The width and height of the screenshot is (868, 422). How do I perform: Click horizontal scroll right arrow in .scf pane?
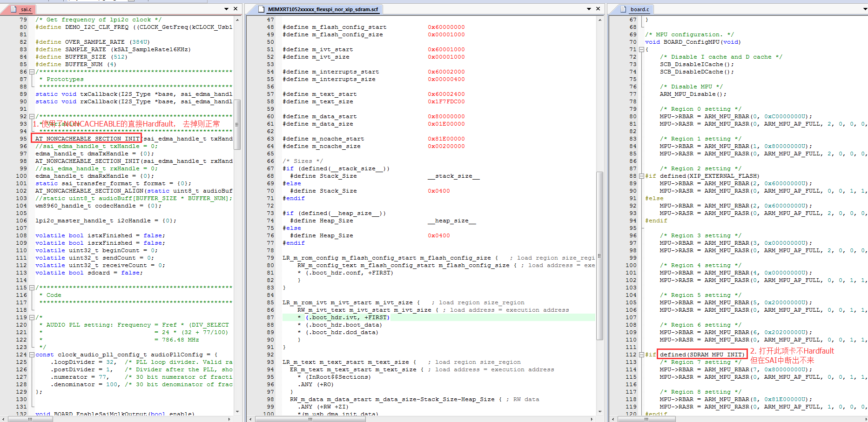592,419
